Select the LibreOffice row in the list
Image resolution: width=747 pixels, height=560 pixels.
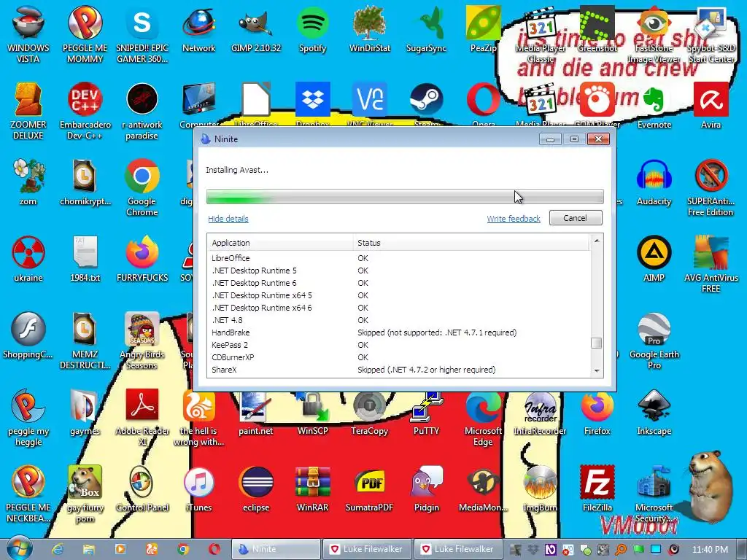point(399,258)
